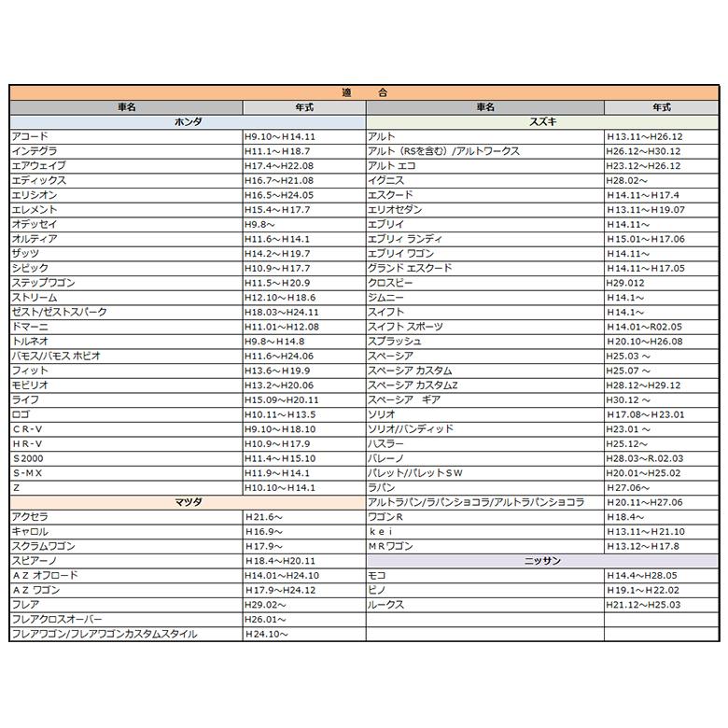This screenshot has width=728, height=728.
Task: Select the ホンダ section header
Action: coord(187,122)
